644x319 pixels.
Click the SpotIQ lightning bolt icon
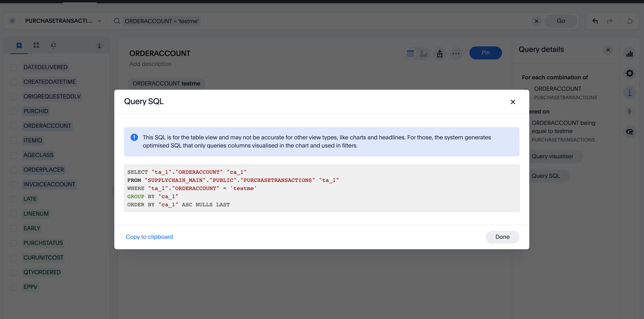coord(629,112)
